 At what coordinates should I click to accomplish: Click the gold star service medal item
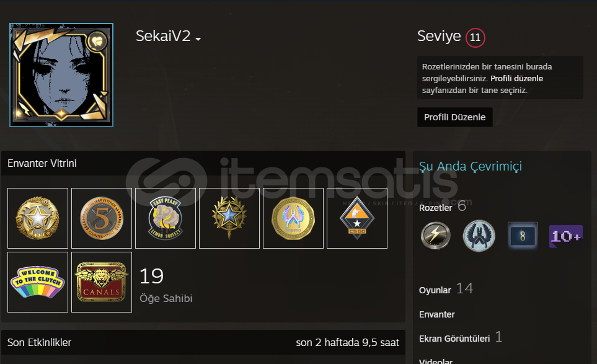(38, 218)
